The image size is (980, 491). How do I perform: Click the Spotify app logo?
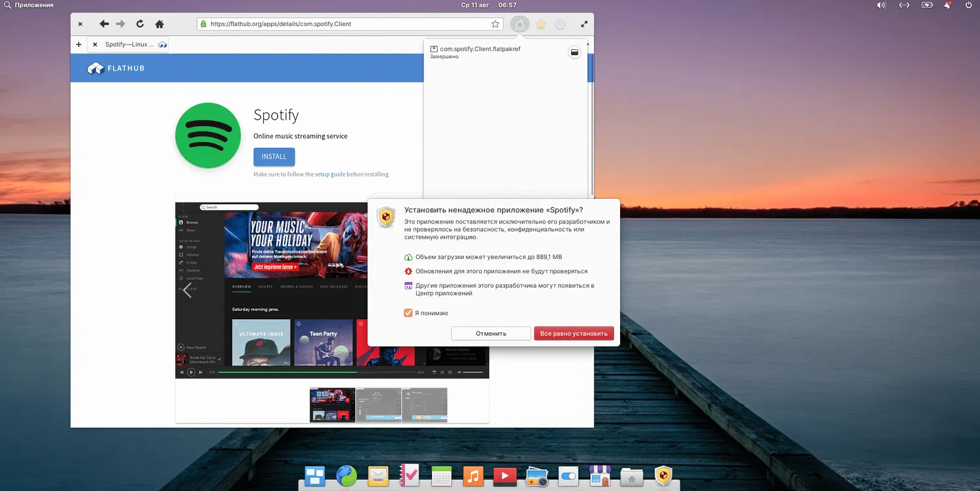point(208,135)
